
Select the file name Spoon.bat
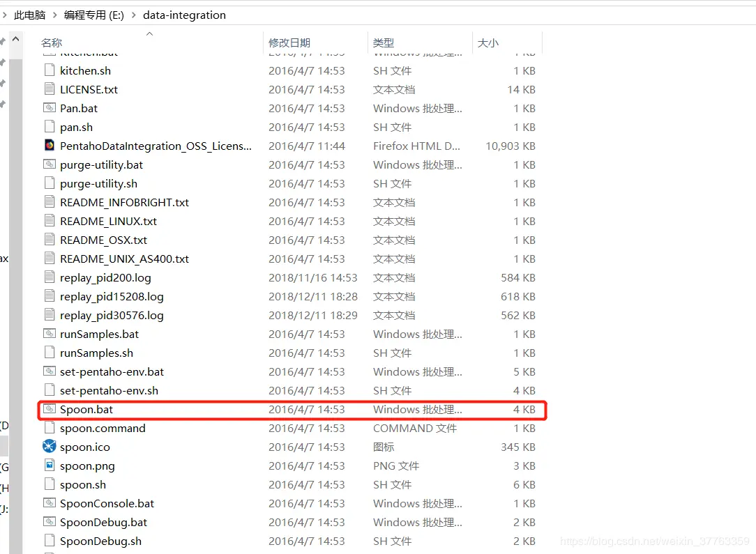(86, 410)
